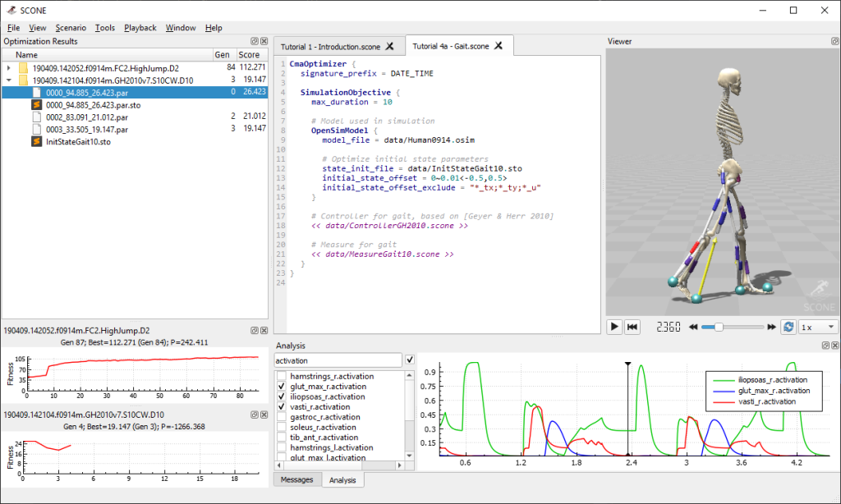The height and width of the screenshot is (504, 841).
Task: Uncheck glut_max_r.activation
Action: click(283, 386)
